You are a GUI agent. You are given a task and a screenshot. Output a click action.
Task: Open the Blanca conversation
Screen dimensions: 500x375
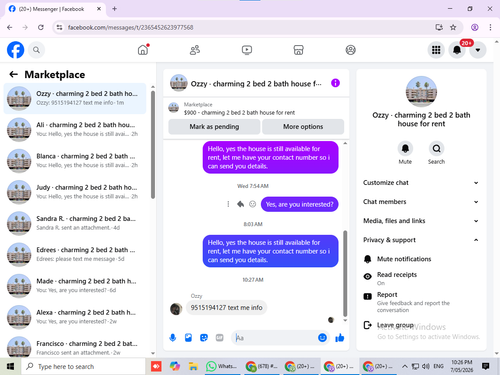pyautogui.click(x=75, y=161)
